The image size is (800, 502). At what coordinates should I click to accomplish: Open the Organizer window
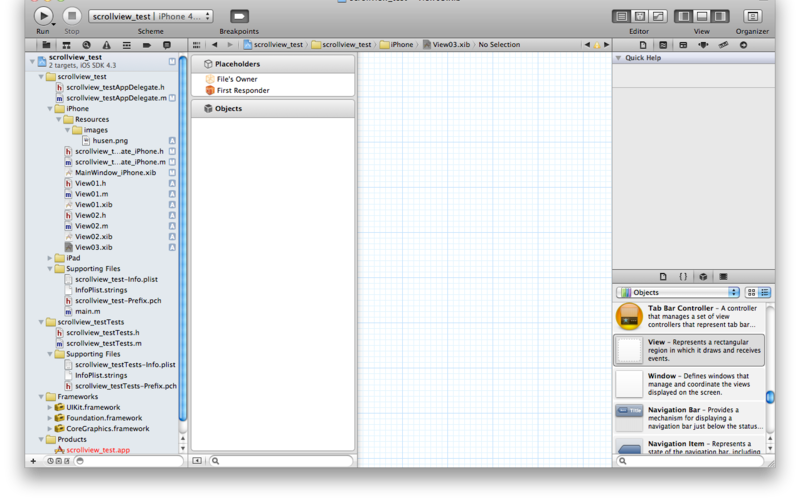click(753, 16)
